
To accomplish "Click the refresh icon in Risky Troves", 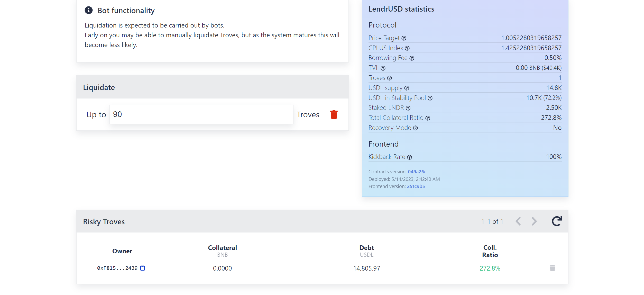I will (557, 221).
